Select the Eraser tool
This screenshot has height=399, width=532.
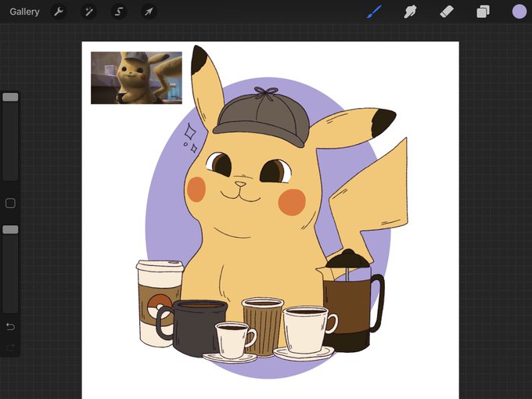(x=447, y=12)
